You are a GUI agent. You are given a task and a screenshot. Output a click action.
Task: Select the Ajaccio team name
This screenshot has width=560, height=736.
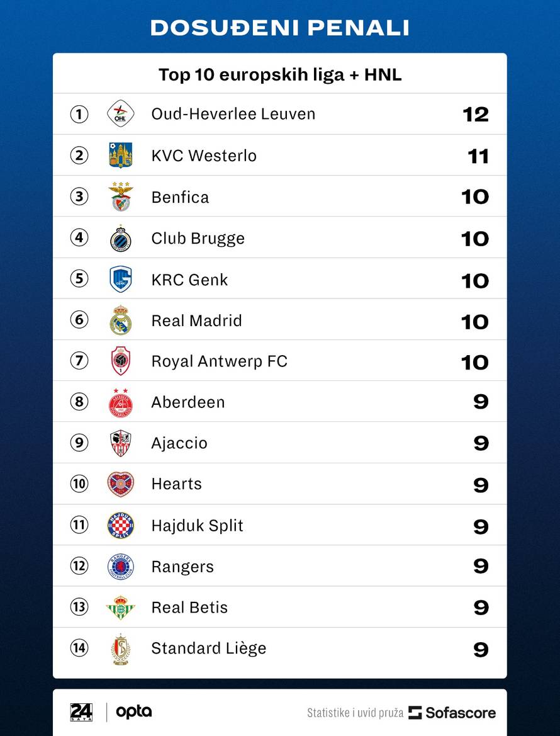point(179,443)
